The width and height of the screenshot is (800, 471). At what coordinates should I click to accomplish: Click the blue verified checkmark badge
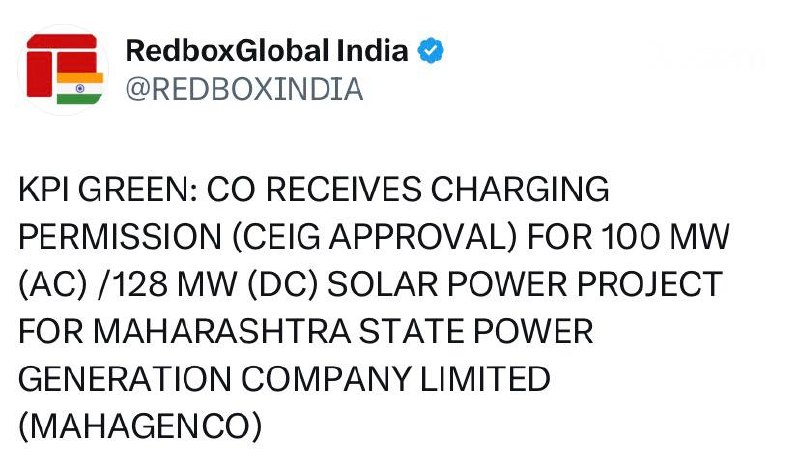[431, 51]
